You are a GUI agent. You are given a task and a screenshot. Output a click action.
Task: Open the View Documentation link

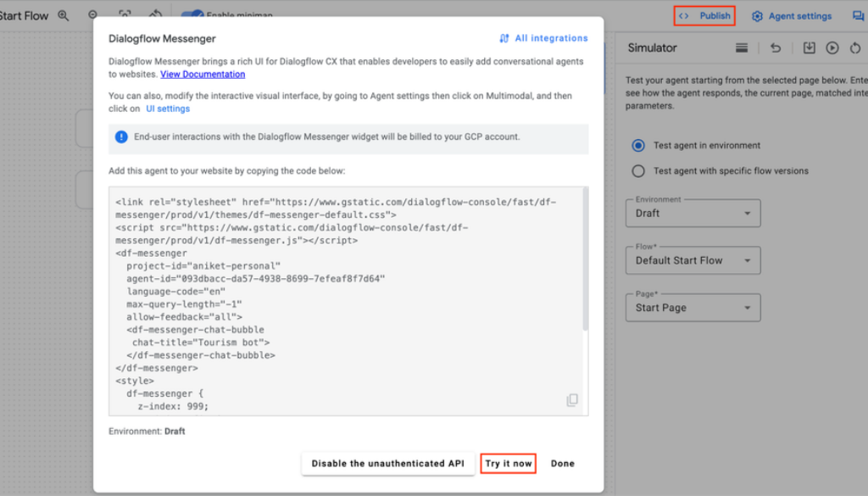pos(203,75)
